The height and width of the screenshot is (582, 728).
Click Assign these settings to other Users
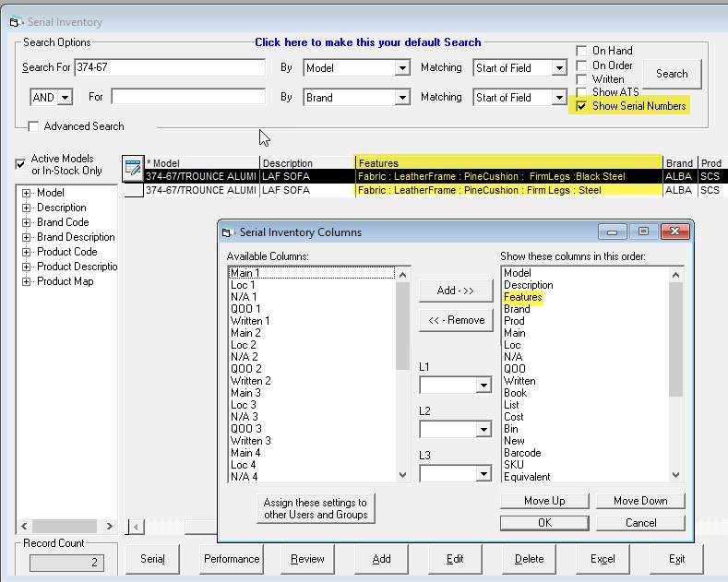pos(316,508)
